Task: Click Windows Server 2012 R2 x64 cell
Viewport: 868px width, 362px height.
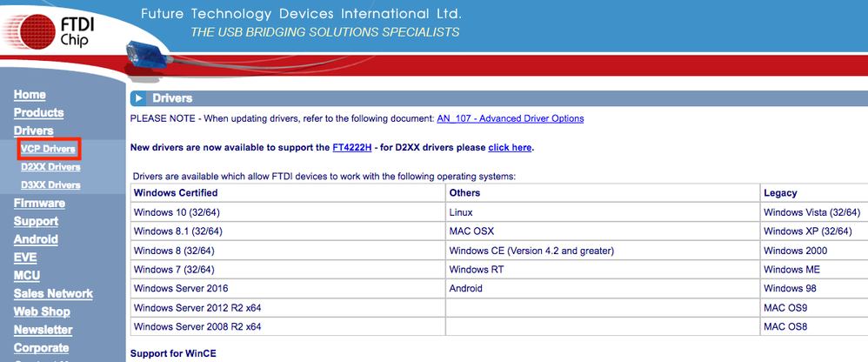Action: [288, 308]
